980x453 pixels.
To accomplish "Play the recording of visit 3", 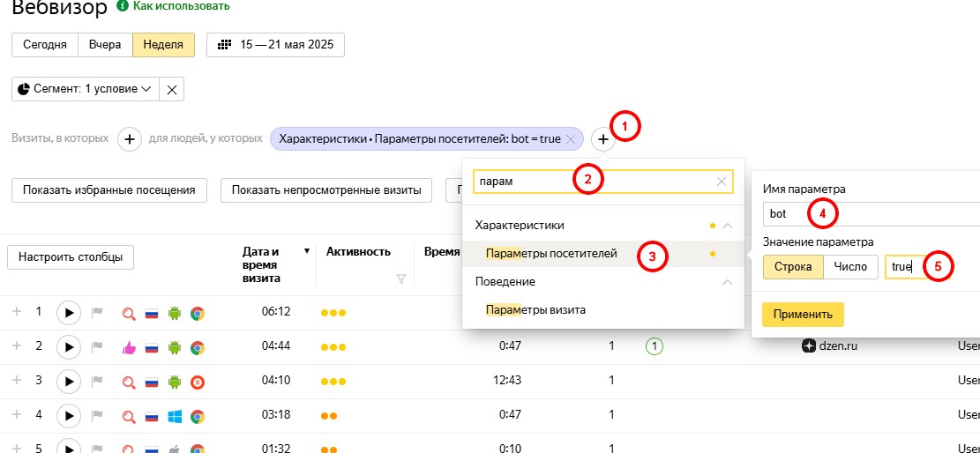I will (69, 381).
